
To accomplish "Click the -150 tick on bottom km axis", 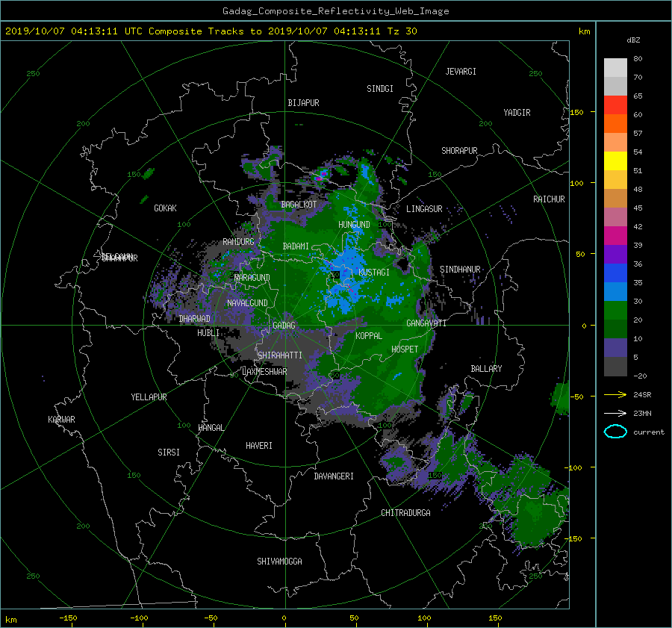I will point(68,618).
